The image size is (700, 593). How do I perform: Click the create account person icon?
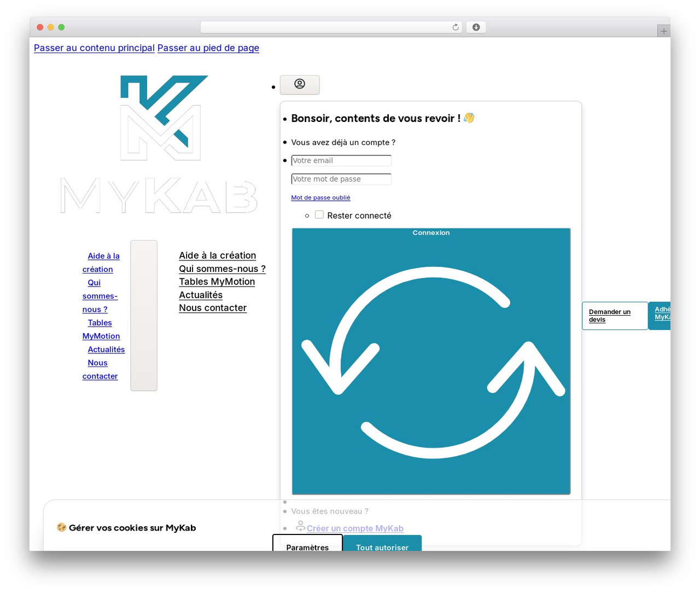(x=300, y=526)
